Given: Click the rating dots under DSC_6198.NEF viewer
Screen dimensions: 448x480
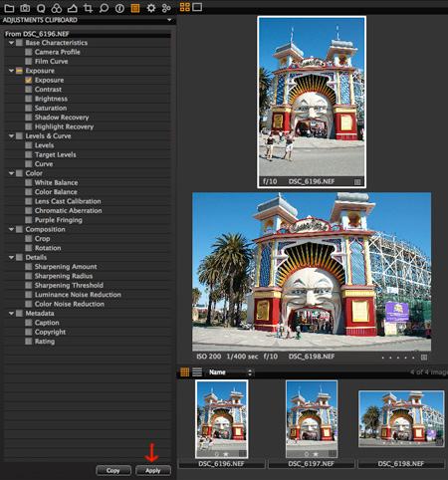Looking at the screenshot, I should pyautogui.click(x=397, y=358).
